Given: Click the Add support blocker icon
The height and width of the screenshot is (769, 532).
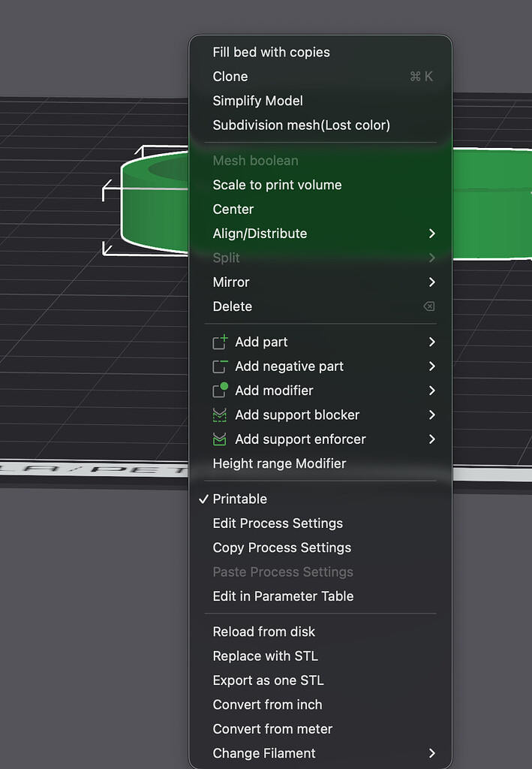Looking at the screenshot, I should click(x=219, y=415).
